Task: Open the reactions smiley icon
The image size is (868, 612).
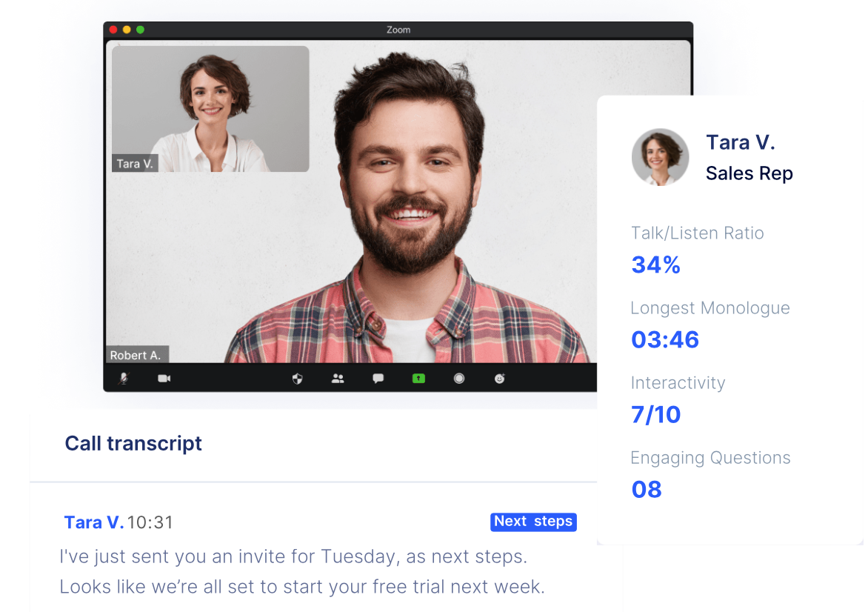Action: (x=499, y=379)
